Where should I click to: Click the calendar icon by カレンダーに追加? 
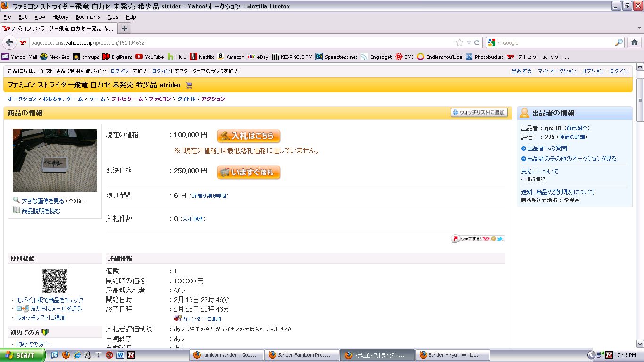[178, 318]
